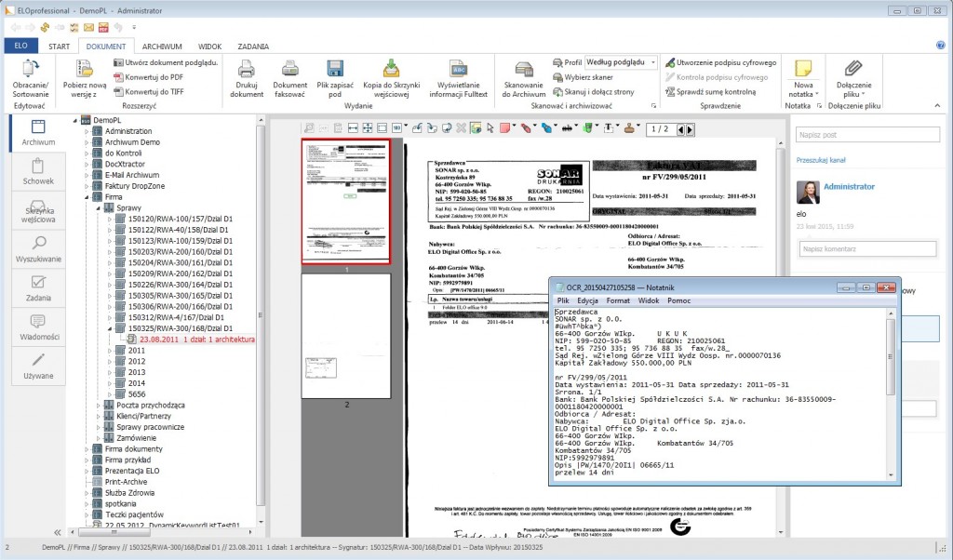The image size is (953, 560).
Task: Collapse the Sprawy tree folder
Action: click(x=98, y=207)
